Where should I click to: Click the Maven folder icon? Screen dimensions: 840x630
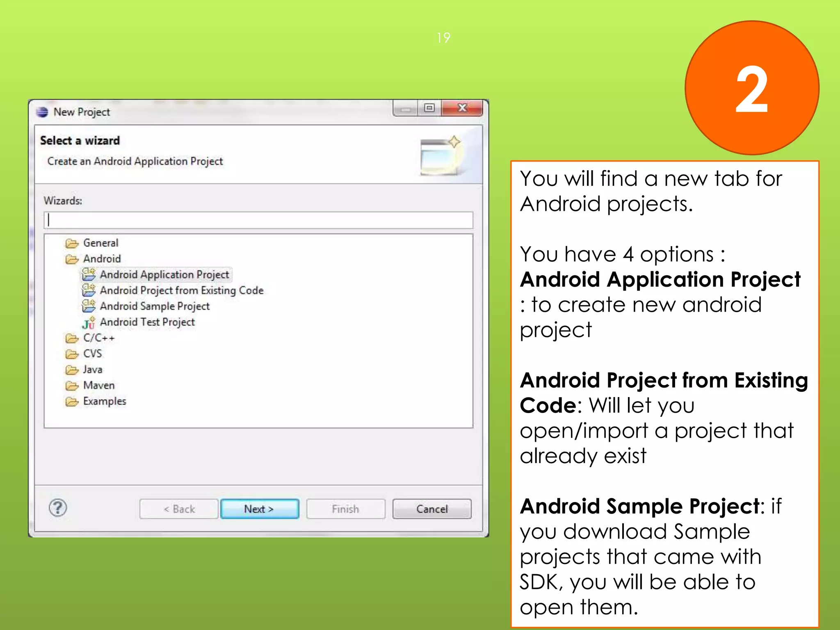tap(72, 386)
